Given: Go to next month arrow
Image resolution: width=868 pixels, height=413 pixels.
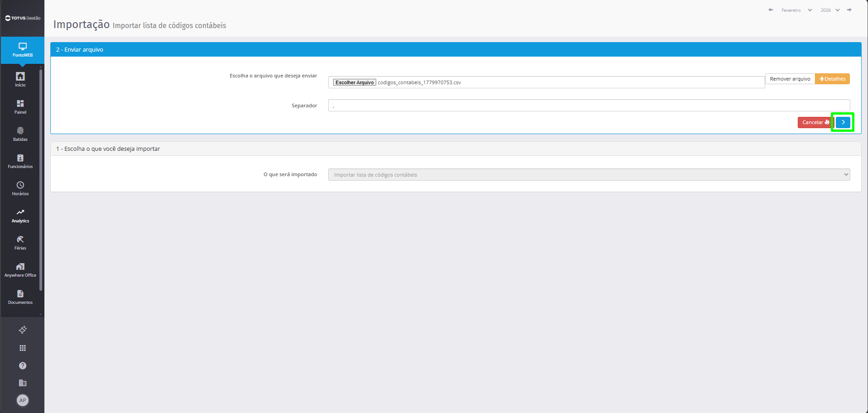Looking at the screenshot, I should tap(849, 10).
